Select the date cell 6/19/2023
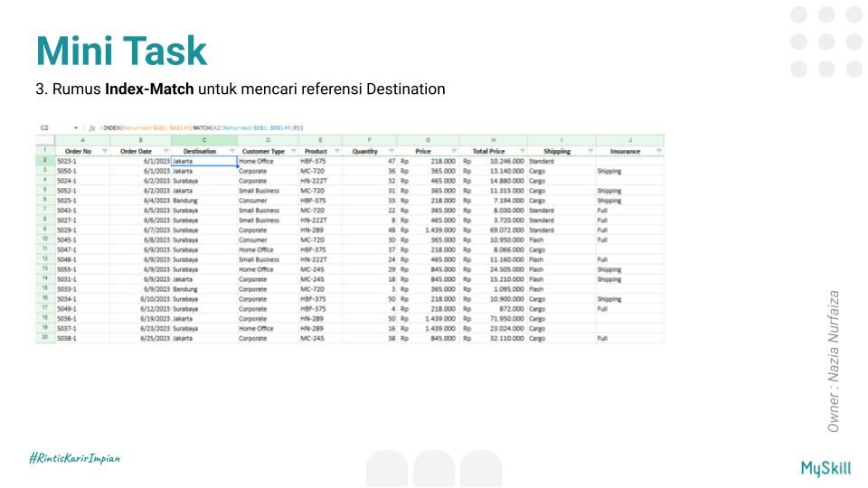 tap(141, 319)
